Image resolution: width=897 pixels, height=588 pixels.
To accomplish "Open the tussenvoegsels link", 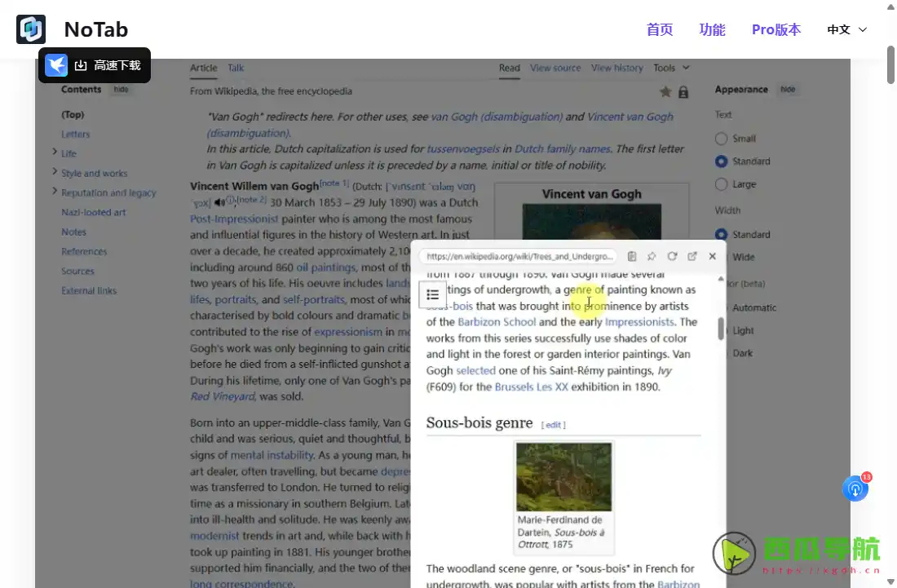I will 463,148.
